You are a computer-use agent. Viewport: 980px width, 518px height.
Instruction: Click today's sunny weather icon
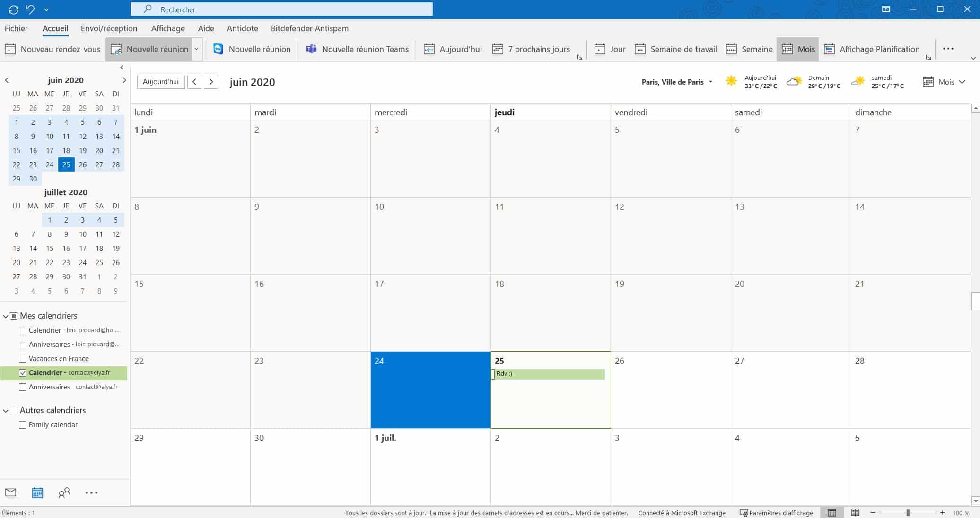coord(731,81)
